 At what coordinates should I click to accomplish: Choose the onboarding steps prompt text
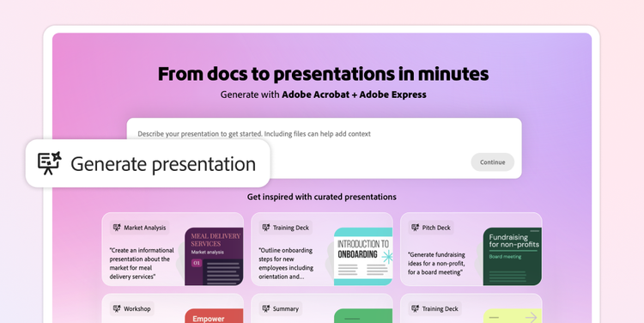click(x=286, y=264)
